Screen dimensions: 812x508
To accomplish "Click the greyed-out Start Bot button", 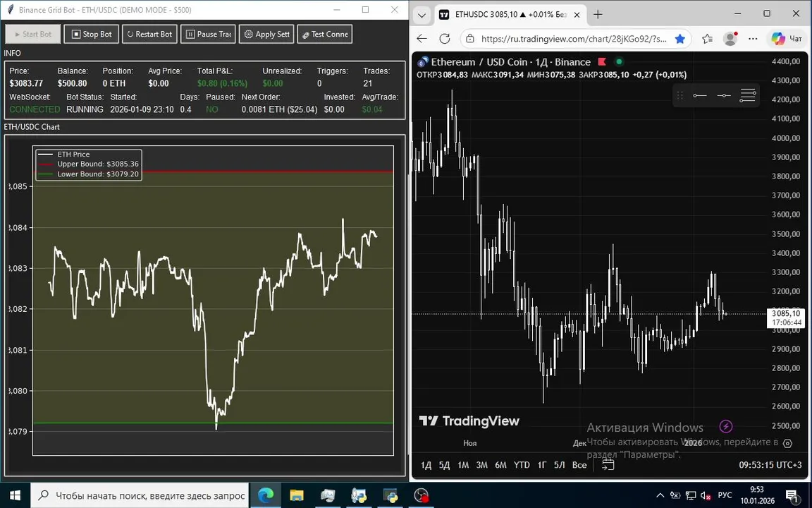I will point(33,34).
